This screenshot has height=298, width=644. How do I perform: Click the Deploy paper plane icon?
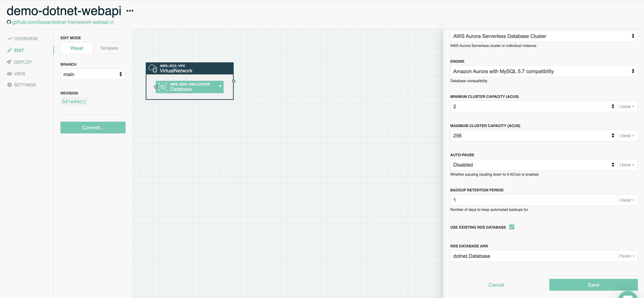pos(9,62)
